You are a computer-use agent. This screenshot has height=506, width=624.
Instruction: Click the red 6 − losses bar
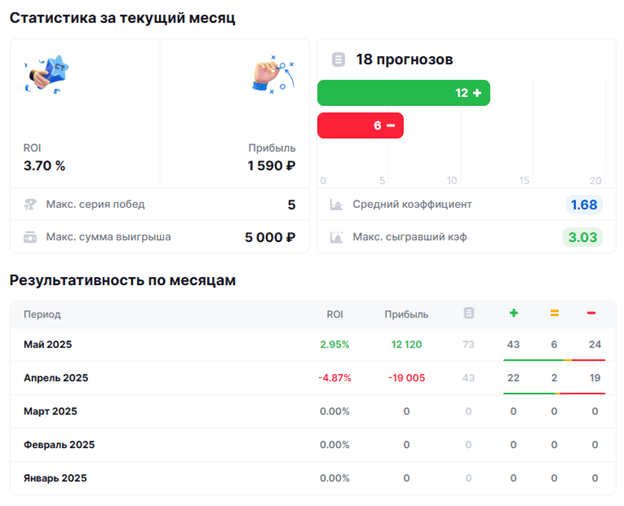[361, 125]
